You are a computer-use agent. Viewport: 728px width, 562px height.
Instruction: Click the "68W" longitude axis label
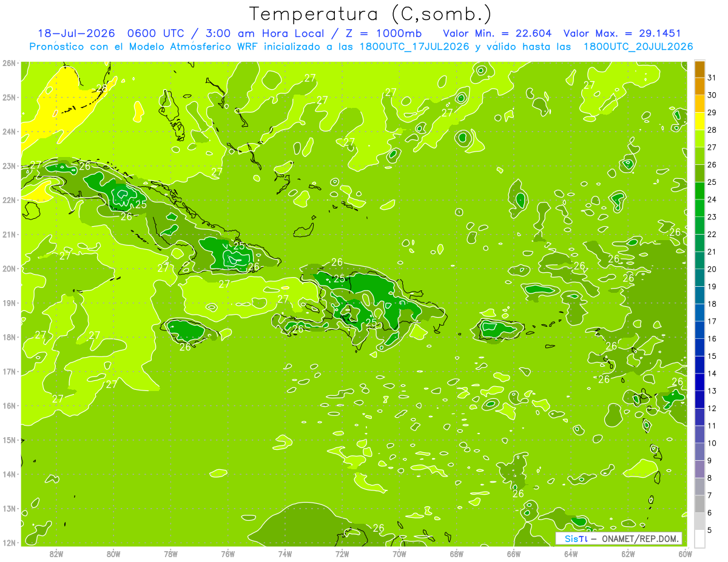(457, 554)
